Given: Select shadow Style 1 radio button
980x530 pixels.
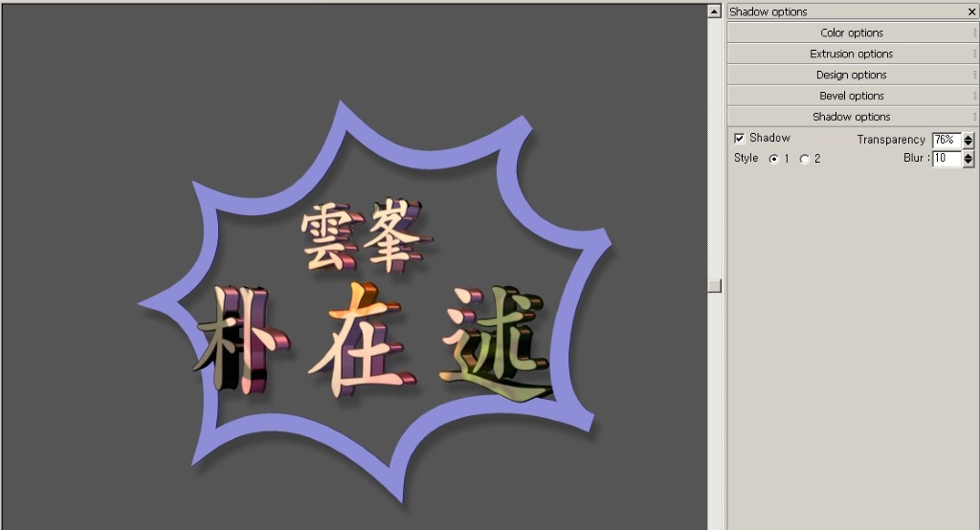Looking at the screenshot, I should (x=773, y=159).
